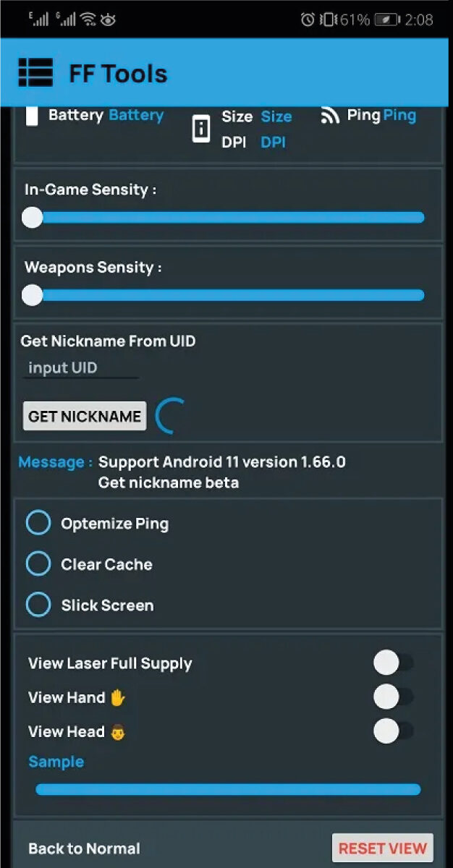Tap the alarm clock status bar icon
This screenshot has height=868, width=453.
coord(308,20)
